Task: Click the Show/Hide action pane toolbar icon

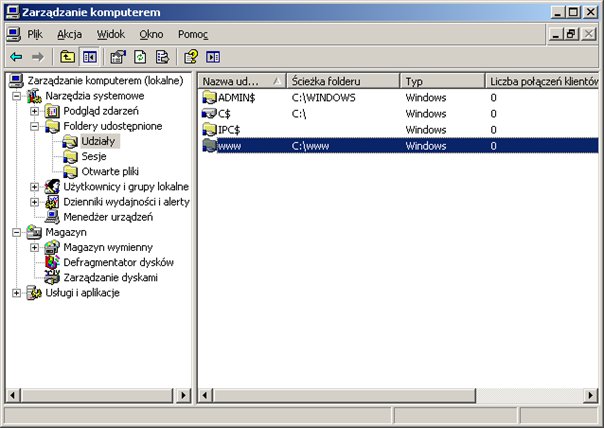Action: pyautogui.click(x=213, y=57)
